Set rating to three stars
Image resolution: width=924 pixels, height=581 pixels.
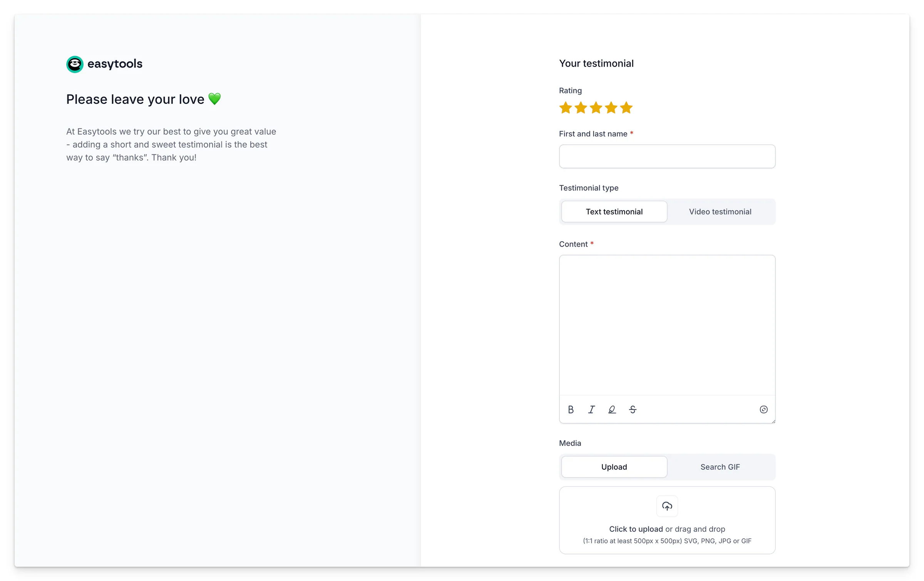coord(596,108)
